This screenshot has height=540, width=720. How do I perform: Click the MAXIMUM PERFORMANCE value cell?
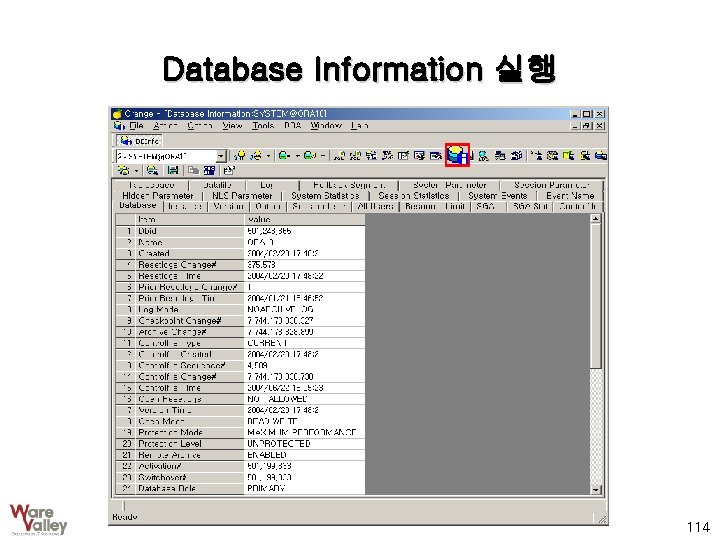[304, 433]
